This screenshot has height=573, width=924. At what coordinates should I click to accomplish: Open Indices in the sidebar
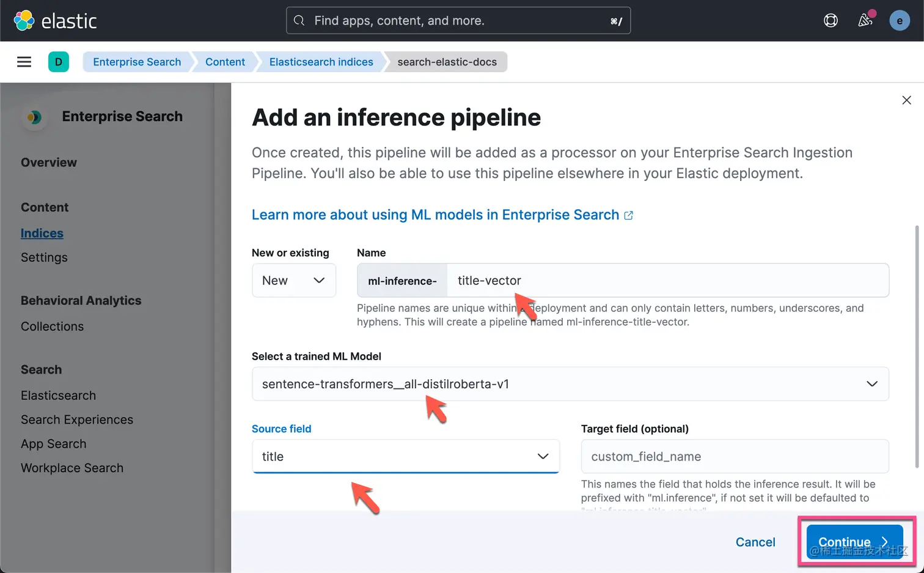[42, 234]
